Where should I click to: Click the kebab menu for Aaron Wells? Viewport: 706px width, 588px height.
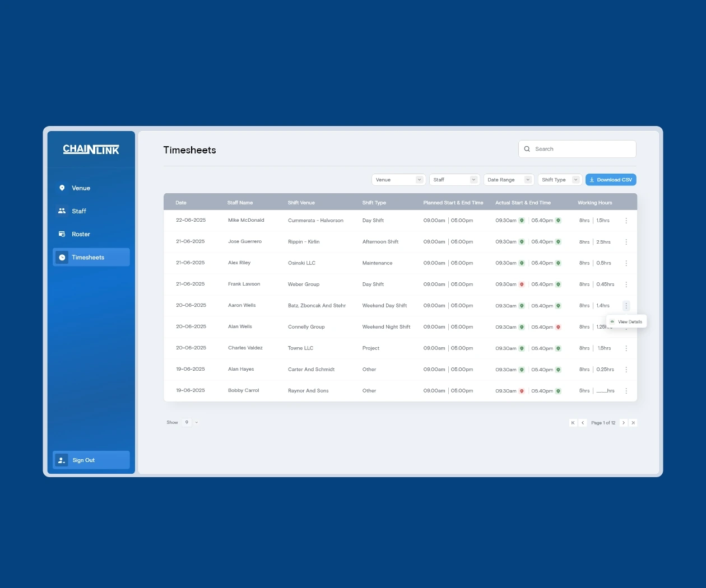tap(626, 306)
